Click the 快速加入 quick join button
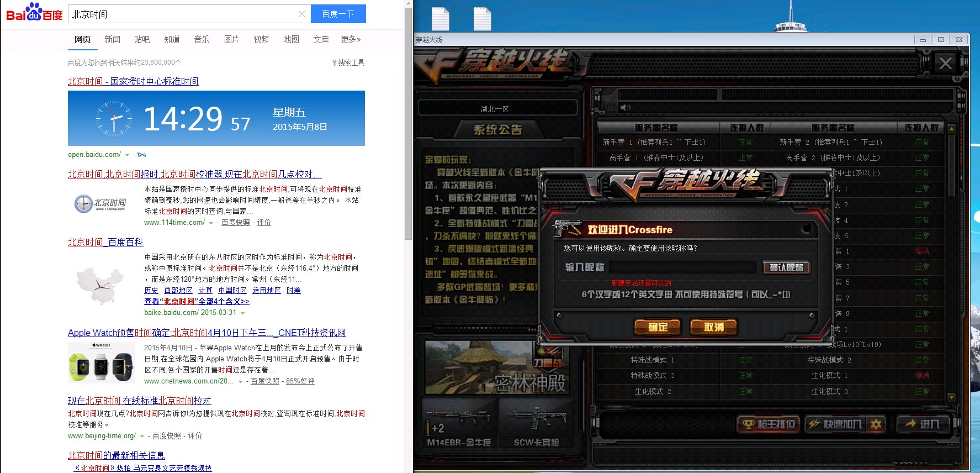The height and width of the screenshot is (473, 980). click(836, 424)
